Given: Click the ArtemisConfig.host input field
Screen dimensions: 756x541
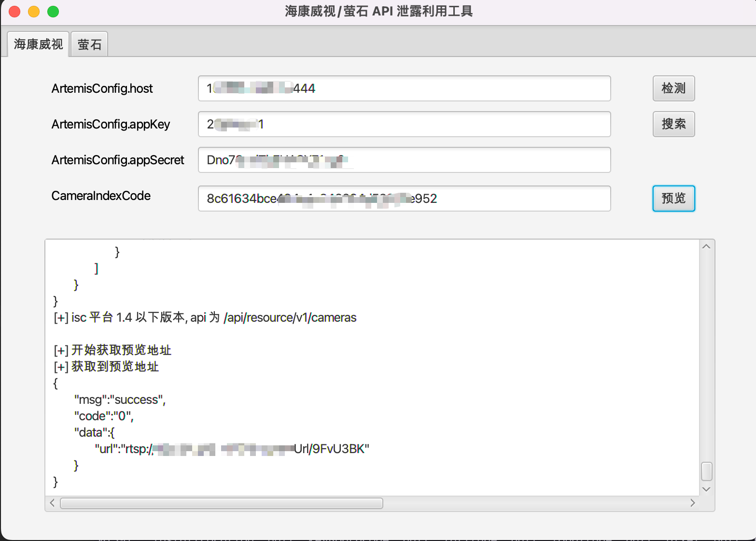Looking at the screenshot, I should coord(405,88).
